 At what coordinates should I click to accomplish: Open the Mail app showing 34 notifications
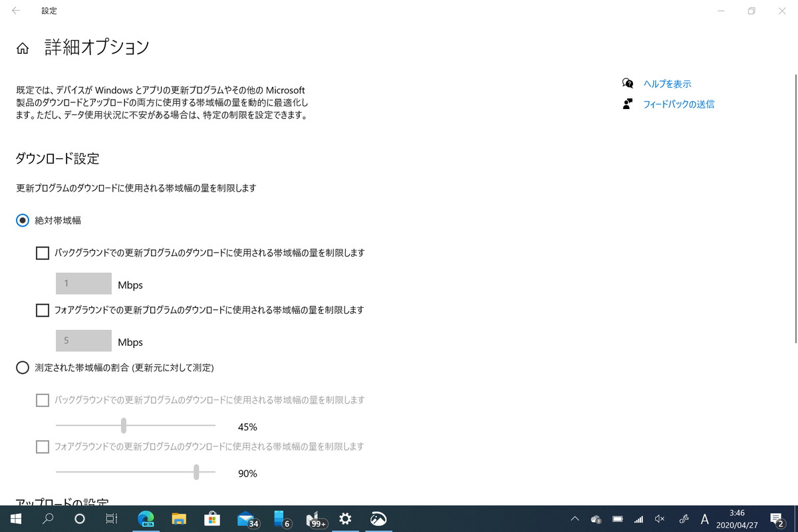[x=246, y=519]
